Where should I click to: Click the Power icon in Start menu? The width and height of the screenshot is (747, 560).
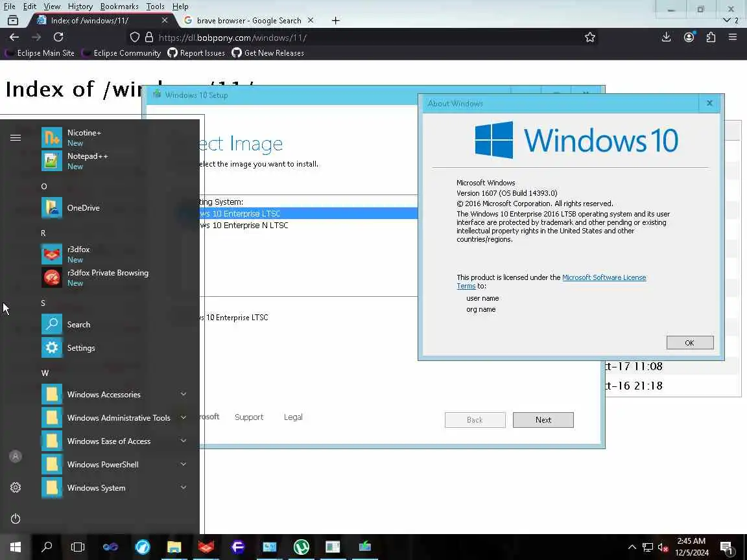16,519
